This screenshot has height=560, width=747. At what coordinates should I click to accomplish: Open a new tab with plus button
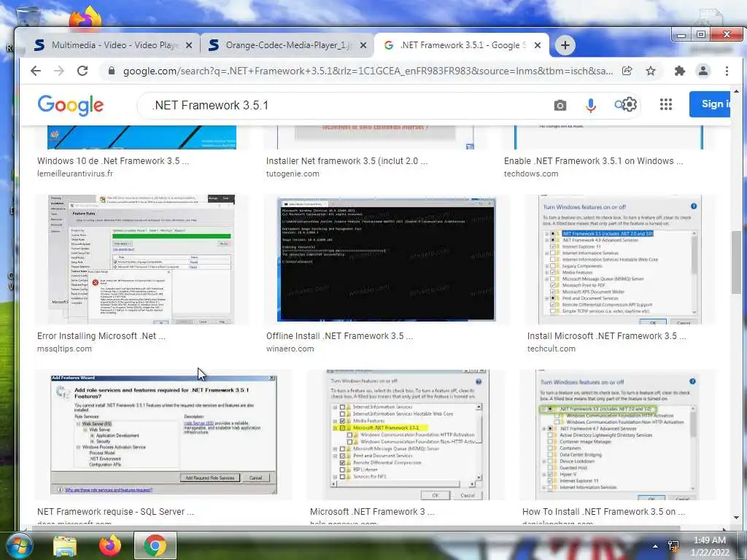(565, 45)
